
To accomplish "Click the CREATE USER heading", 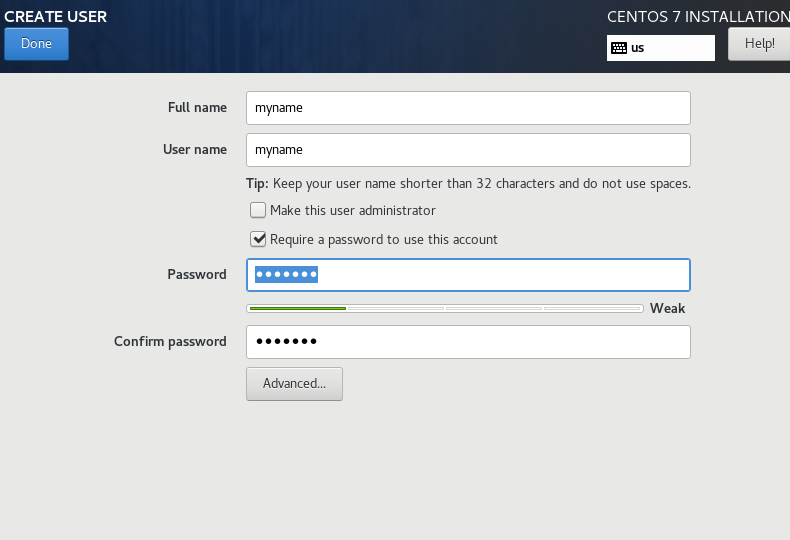I will [x=55, y=17].
